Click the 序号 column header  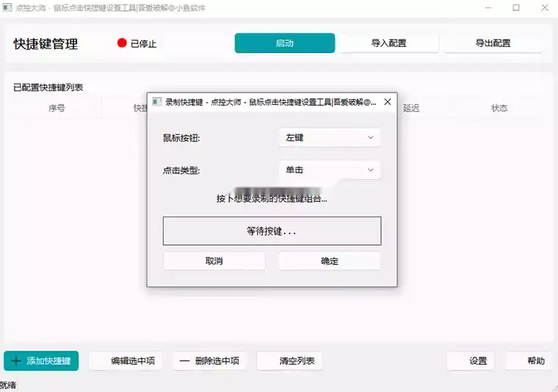point(57,108)
